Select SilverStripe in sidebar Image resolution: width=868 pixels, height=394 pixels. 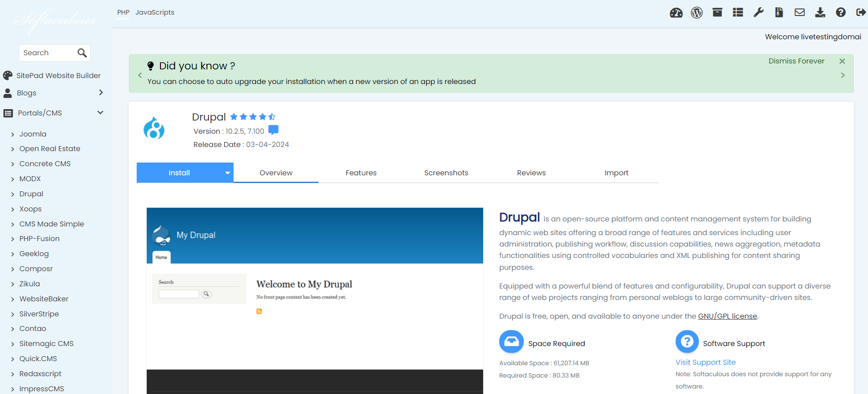tap(39, 314)
